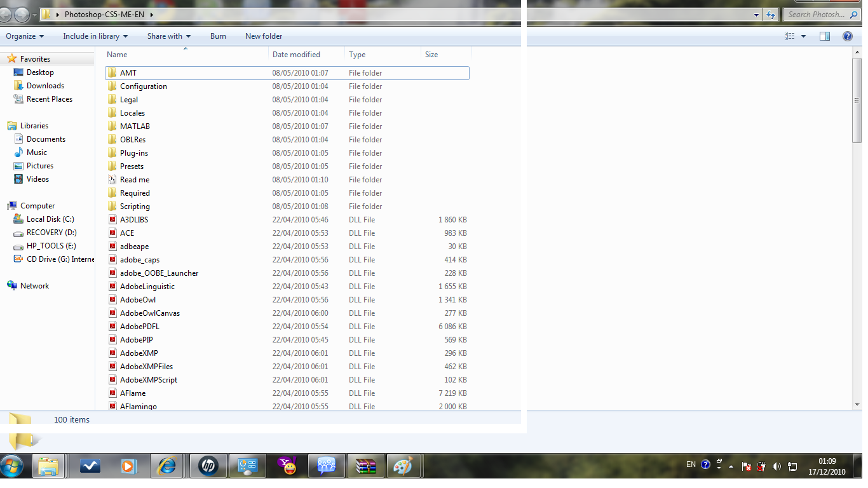Screen dimensions: 868x488
Task: Open Videos library
Action: pos(37,179)
